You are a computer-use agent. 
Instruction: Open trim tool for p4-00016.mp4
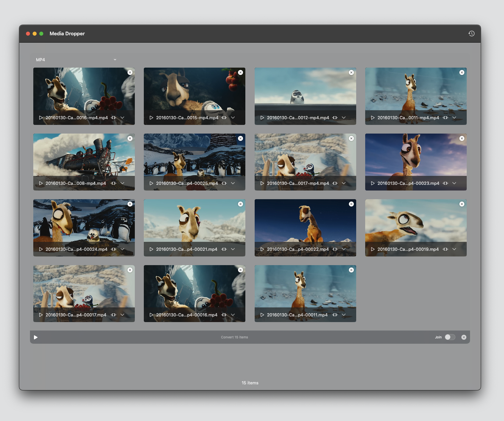(224, 315)
